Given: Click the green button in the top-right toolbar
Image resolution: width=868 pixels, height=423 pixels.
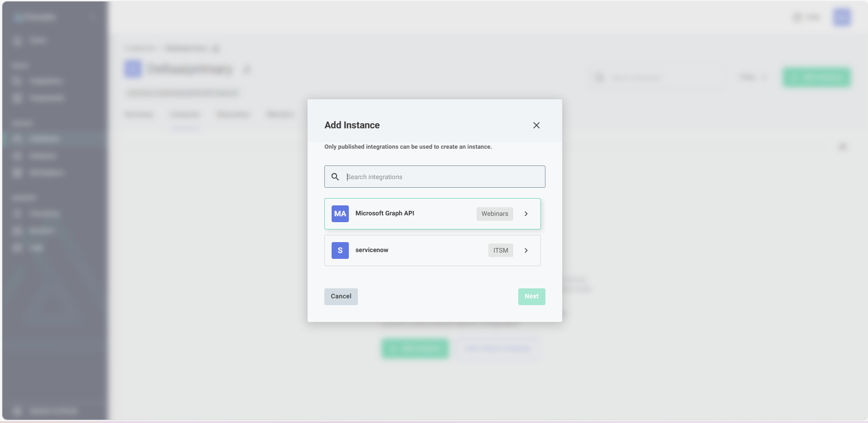Looking at the screenshot, I should click(x=816, y=78).
